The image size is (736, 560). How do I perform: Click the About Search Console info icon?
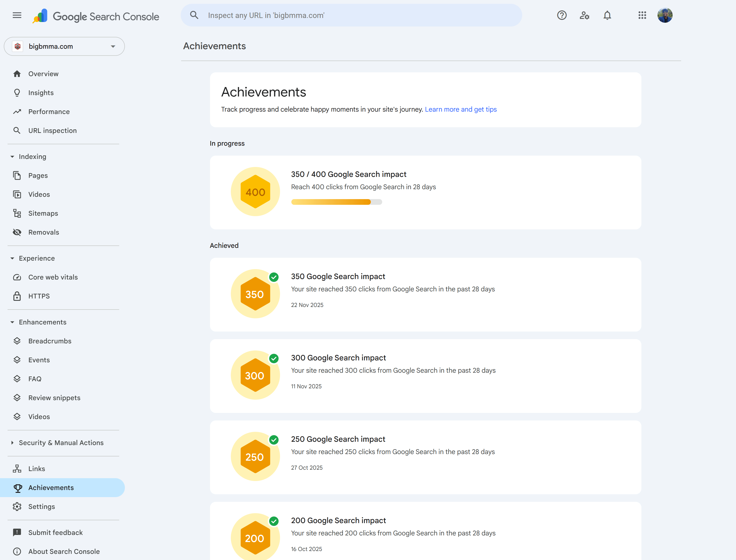point(17,552)
